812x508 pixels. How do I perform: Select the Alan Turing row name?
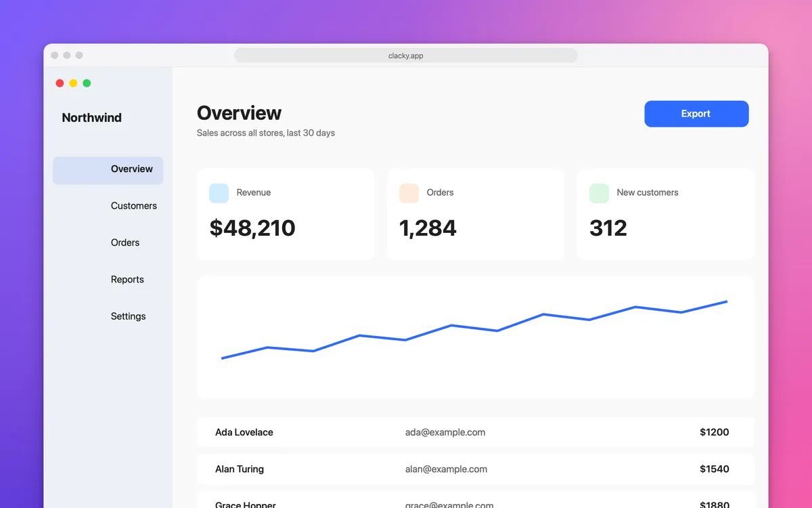point(240,469)
